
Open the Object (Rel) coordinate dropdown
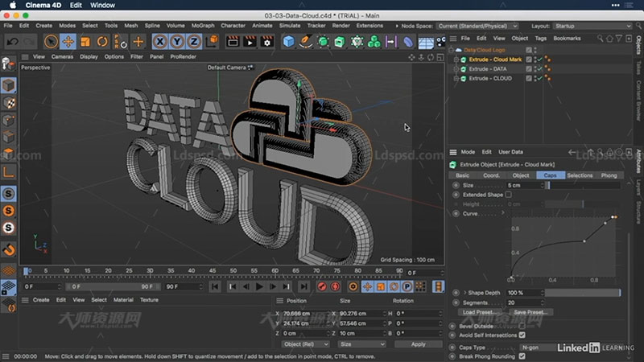coord(306,344)
